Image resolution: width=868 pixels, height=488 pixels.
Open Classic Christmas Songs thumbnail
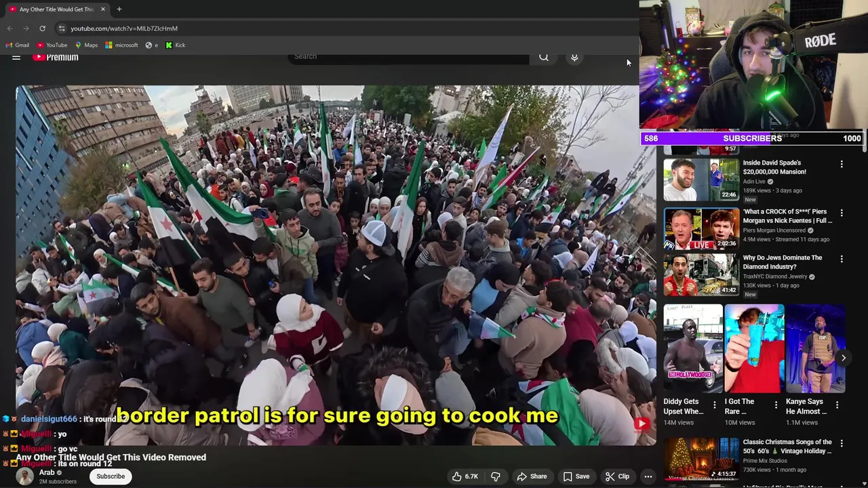(x=701, y=459)
